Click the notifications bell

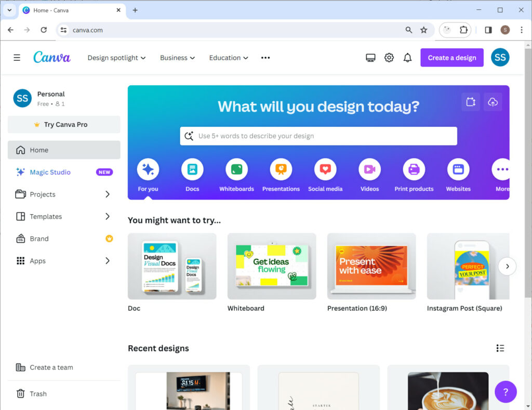click(x=408, y=57)
